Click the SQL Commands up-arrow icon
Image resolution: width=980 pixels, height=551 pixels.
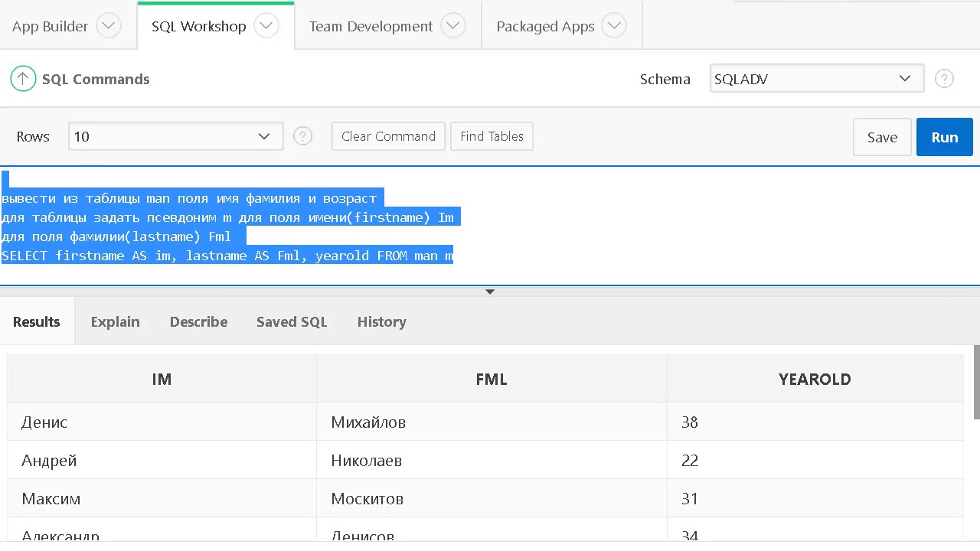23,79
